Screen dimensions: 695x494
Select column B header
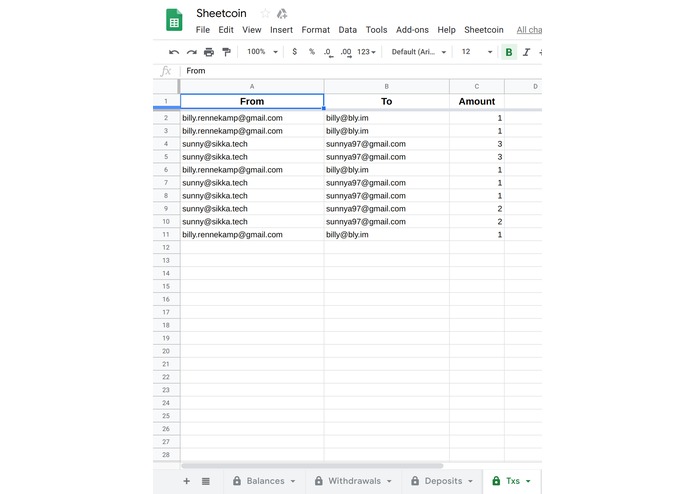387,86
